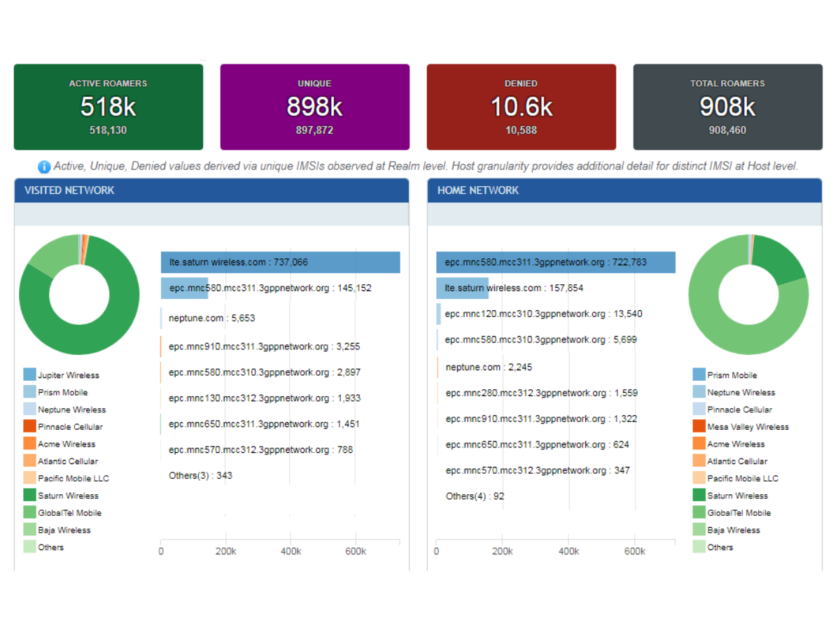Viewport: 840px width, 630px height.
Task: Open the Active Roamers 518k card
Action: tap(108, 107)
